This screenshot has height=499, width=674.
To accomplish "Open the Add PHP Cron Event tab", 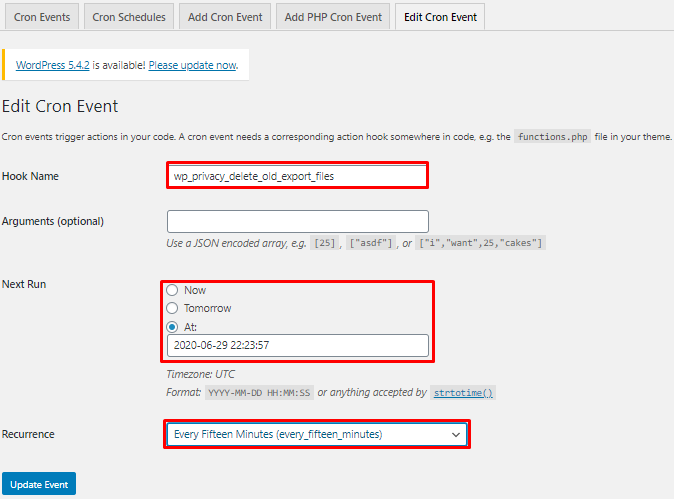I will point(333,17).
